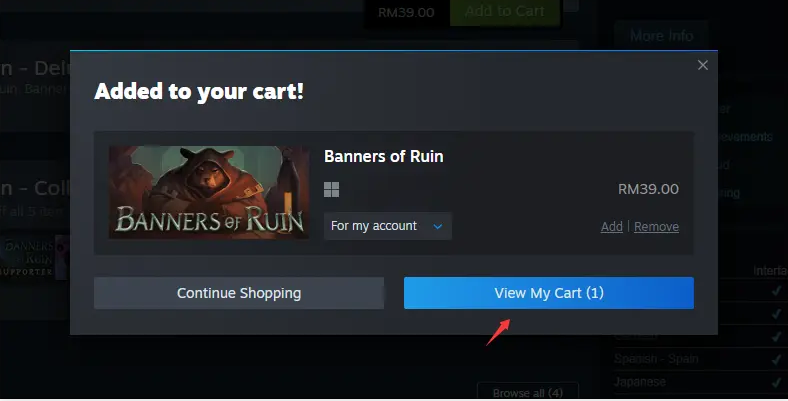The width and height of the screenshot is (788, 401).
Task: Click the Added to your cart! heading
Action: 199,91
